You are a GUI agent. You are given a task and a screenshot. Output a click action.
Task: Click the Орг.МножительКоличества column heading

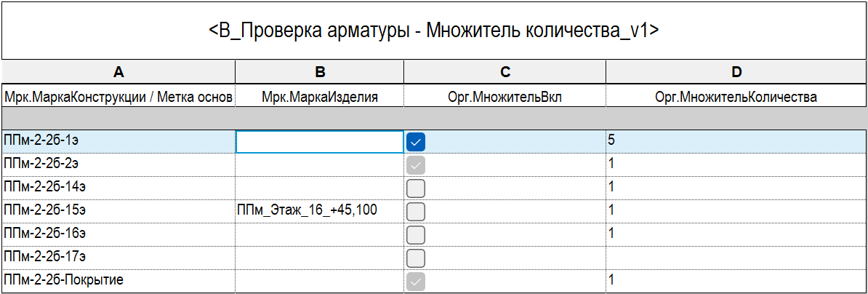736,97
